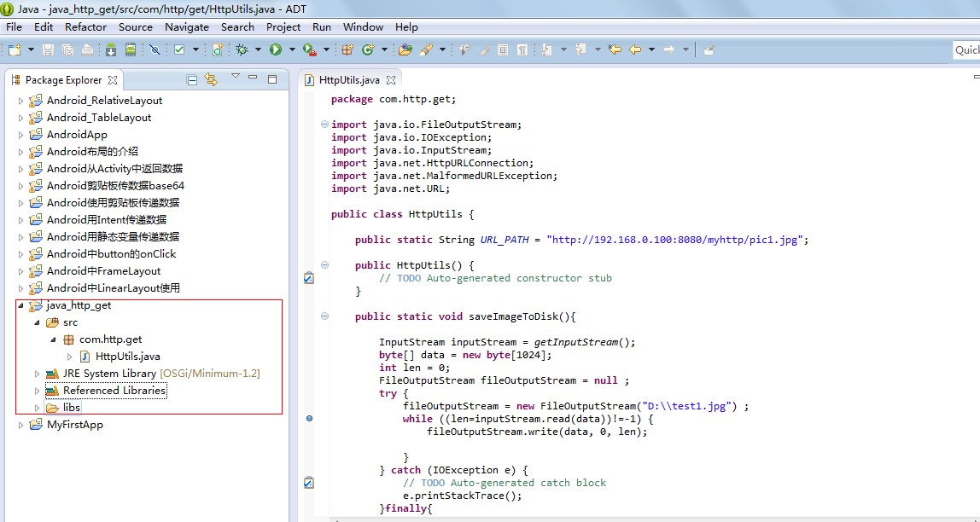
Task: Click the New Java Package icon
Action: click(x=347, y=50)
